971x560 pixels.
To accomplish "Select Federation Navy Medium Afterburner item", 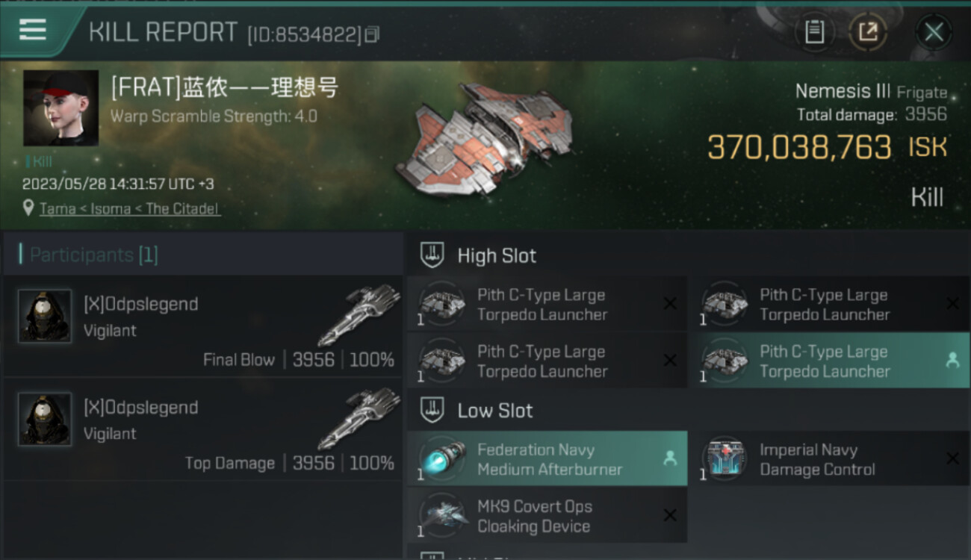I will click(x=547, y=459).
